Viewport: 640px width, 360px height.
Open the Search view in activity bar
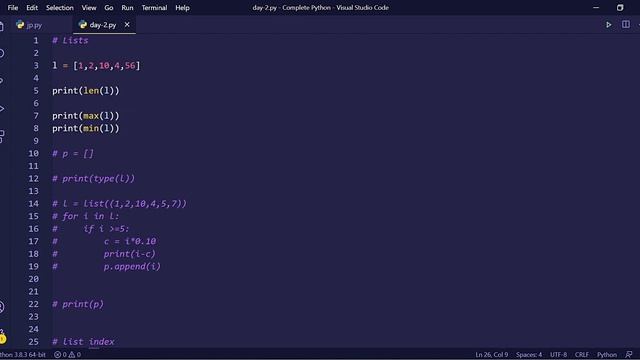[x=2, y=53]
